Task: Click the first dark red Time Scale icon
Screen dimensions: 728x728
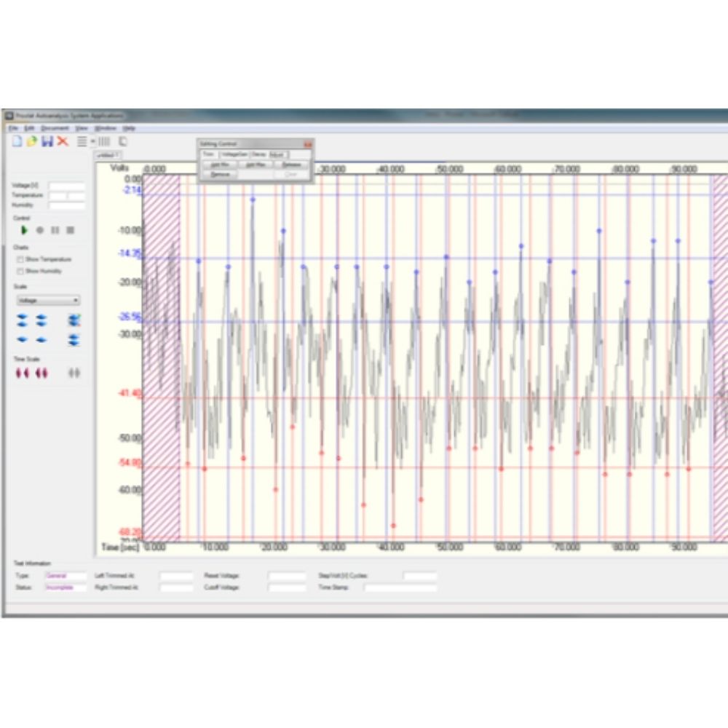Action: (23, 373)
